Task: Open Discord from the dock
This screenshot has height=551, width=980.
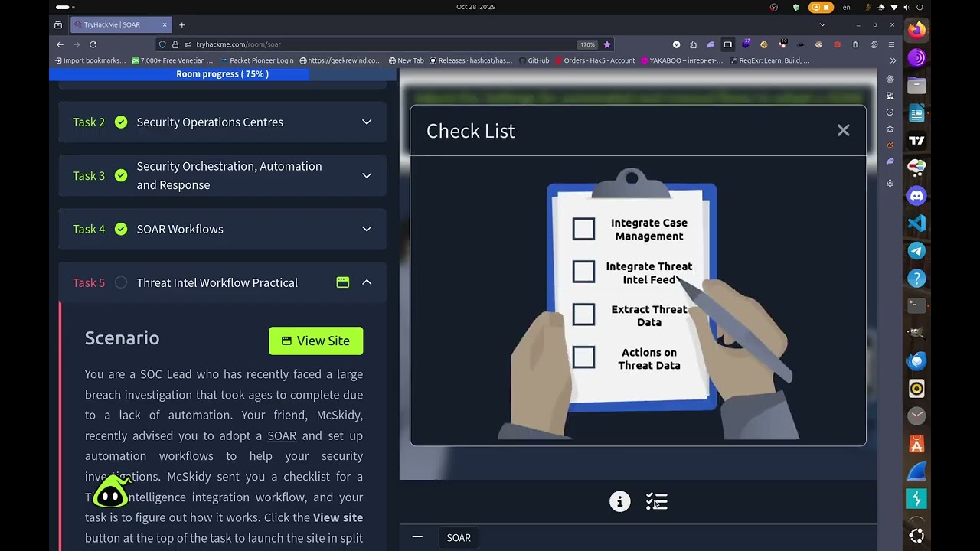Action: tap(916, 196)
